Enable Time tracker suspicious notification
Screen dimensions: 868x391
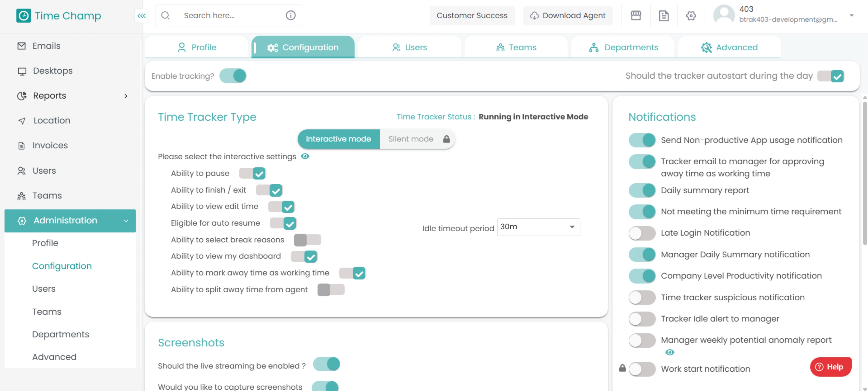(642, 297)
